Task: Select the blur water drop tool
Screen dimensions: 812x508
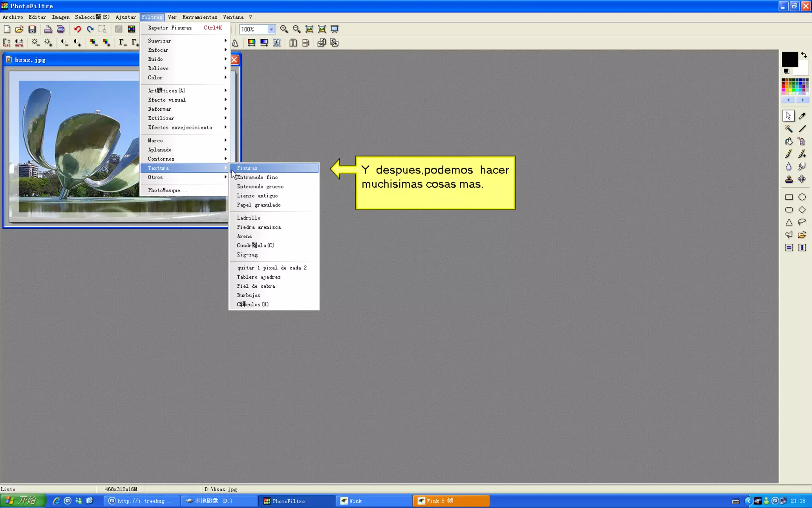Action: click(x=789, y=167)
